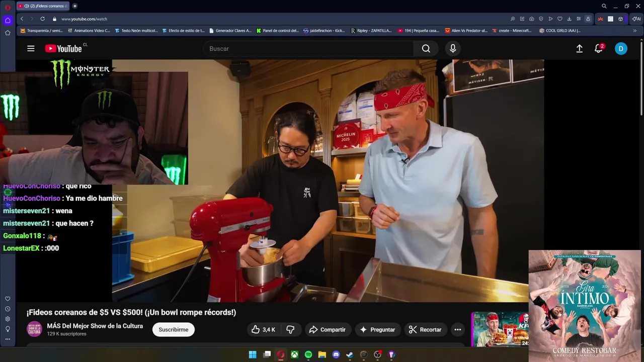Image resolution: width=644 pixels, height=362 pixels.
Task: Open 'Transparenta / semi...' bookmark
Action: (41, 31)
